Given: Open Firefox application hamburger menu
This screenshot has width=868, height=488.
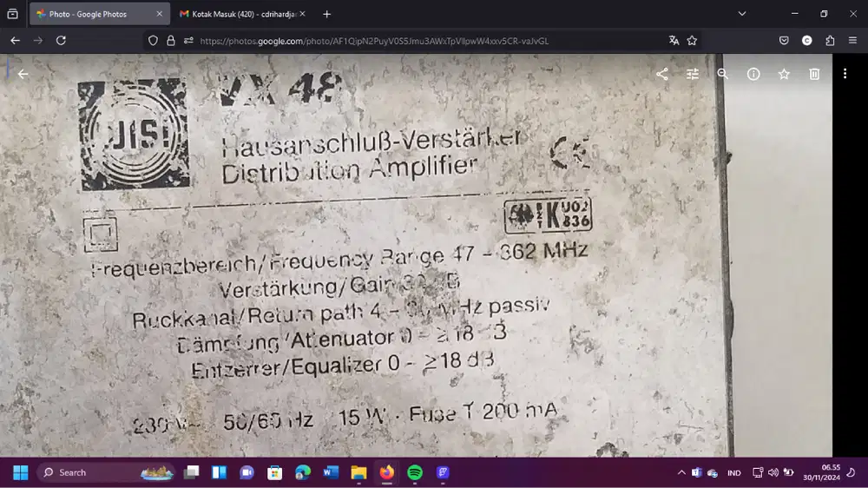Looking at the screenshot, I should coord(852,40).
